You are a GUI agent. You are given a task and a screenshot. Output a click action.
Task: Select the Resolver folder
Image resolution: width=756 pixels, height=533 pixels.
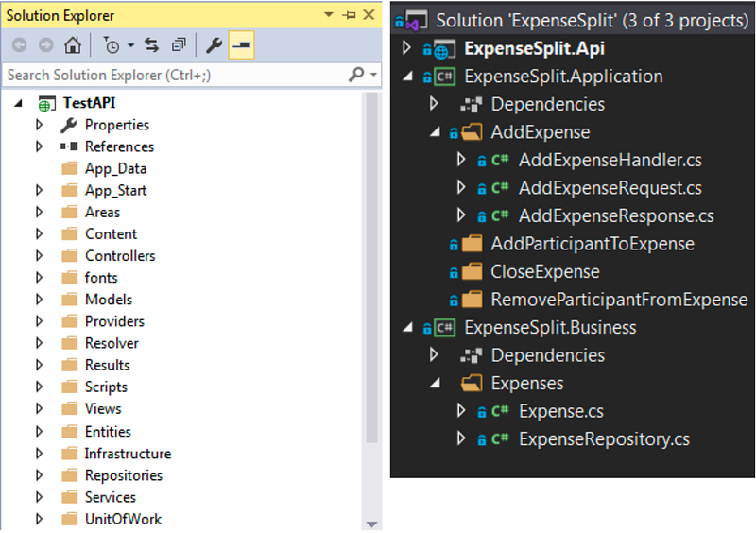pos(112,343)
